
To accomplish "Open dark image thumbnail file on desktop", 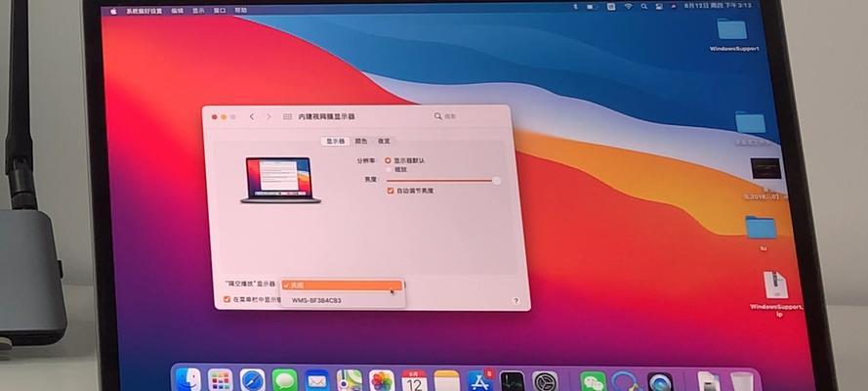I will pyautogui.click(x=765, y=168).
